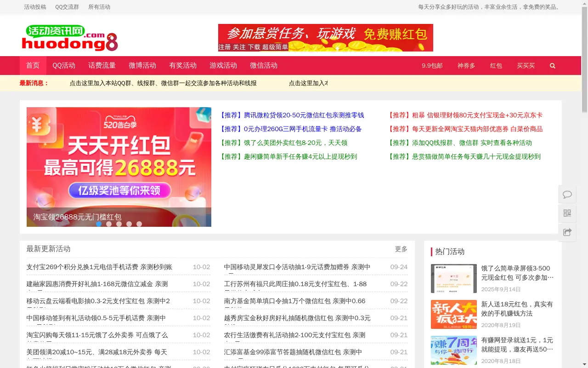Open 有赚网登录就送1元 hot activity title

click(517, 345)
